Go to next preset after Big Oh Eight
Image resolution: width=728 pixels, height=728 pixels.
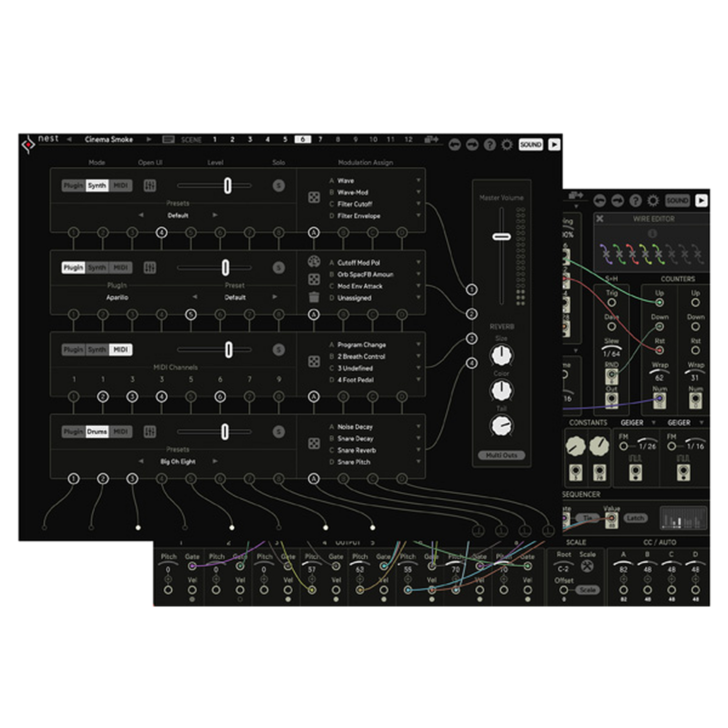tap(215, 461)
